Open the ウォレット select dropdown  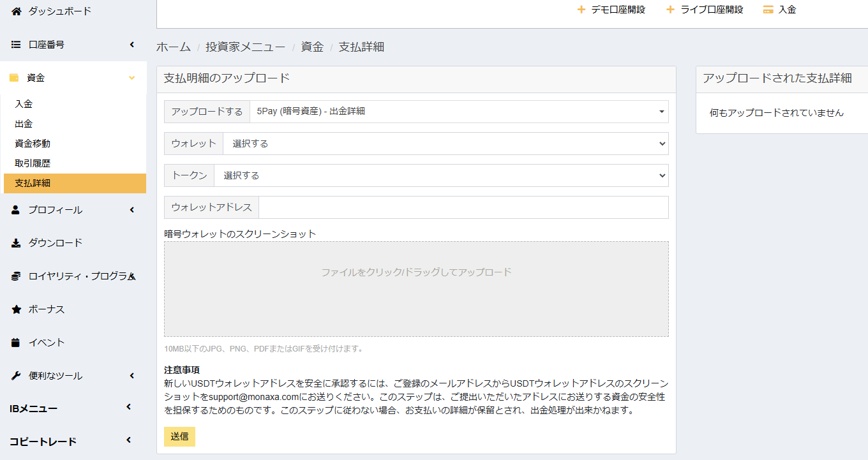[445, 144]
